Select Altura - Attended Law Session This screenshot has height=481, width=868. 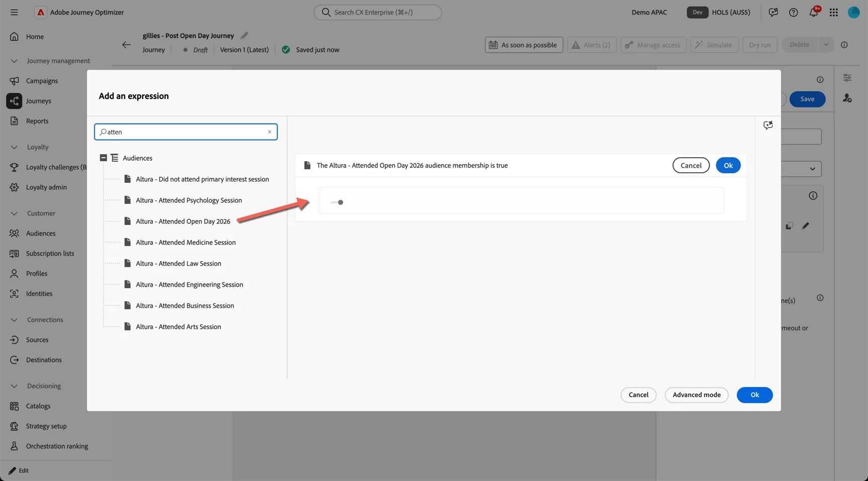[x=178, y=264]
